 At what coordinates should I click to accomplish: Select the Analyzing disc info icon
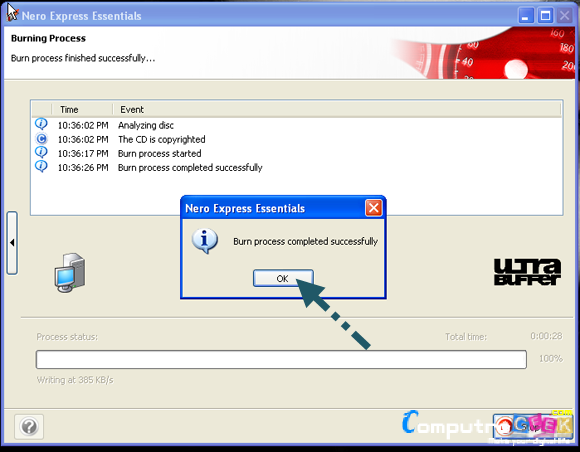point(41,124)
